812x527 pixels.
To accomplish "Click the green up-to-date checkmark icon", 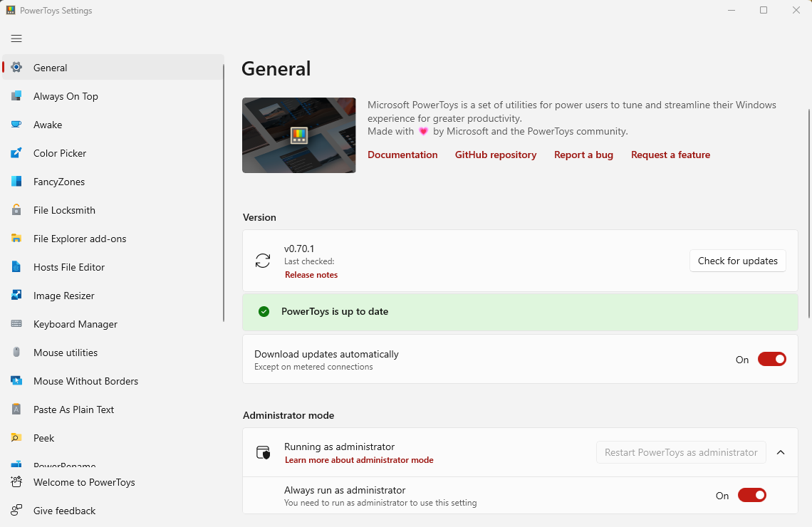I will (x=264, y=312).
